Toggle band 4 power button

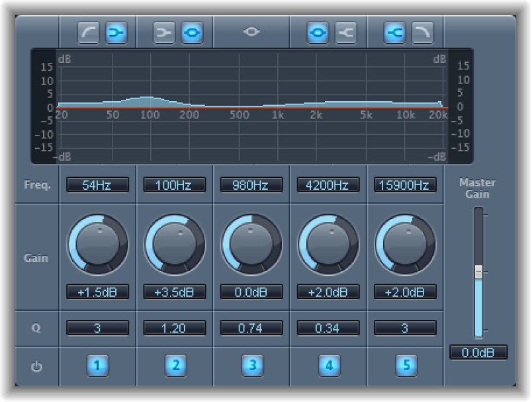(x=328, y=365)
